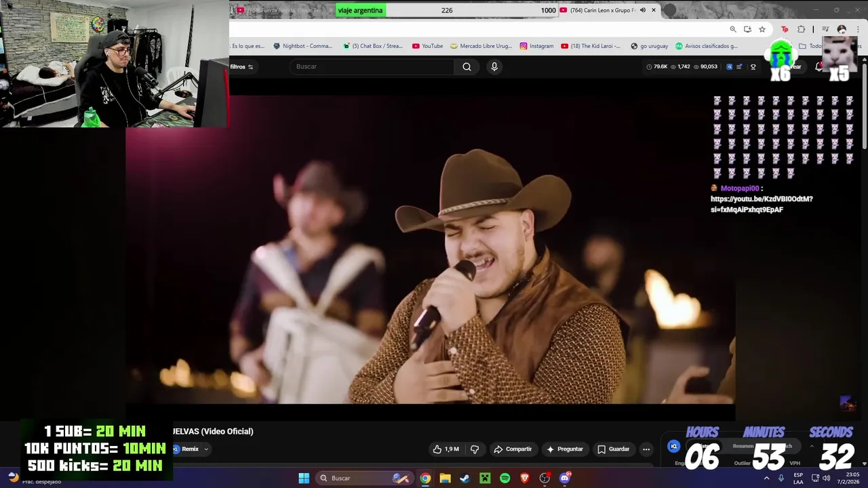Mute the Carin Leon tab audio icon
Image resolution: width=868 pixels, height=488 pixels.
(x=643, y=10)
